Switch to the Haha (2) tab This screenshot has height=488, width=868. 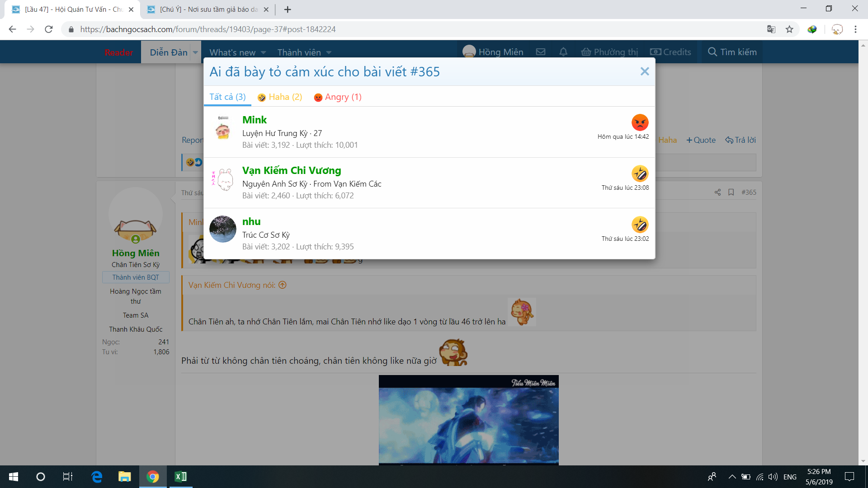coord(280,97)
